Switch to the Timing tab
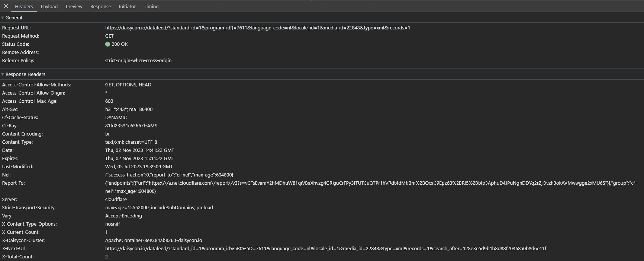644x261 pixels. click(x=151, y=7)
